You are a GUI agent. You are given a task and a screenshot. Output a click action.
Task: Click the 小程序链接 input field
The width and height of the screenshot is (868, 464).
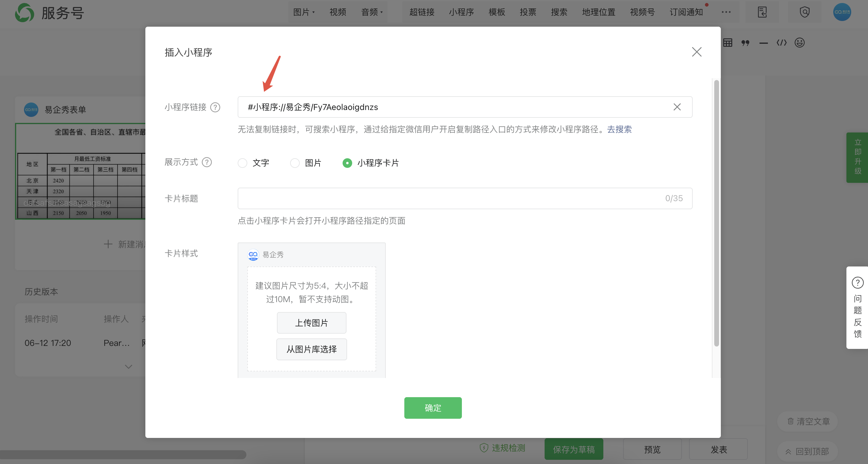tap(465, 107)
